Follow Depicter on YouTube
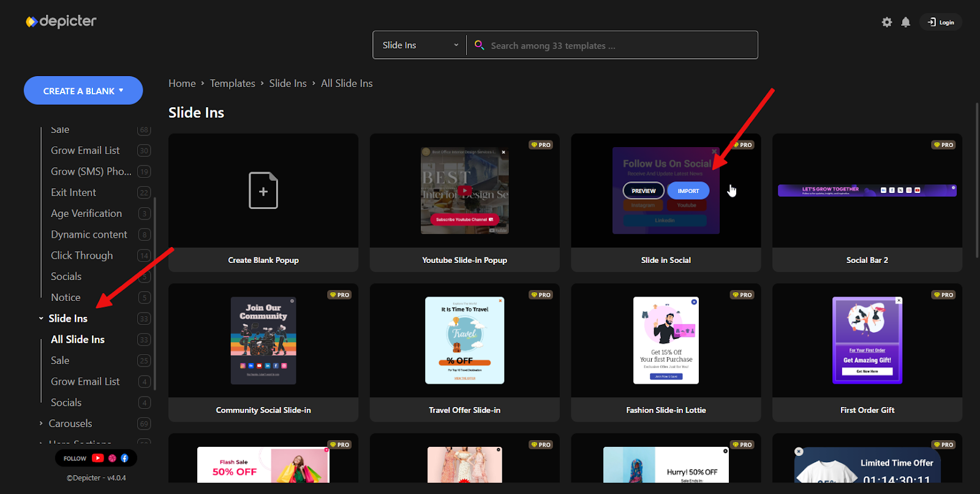This screenshot has width=980, height=494. (x=98, y=458)
